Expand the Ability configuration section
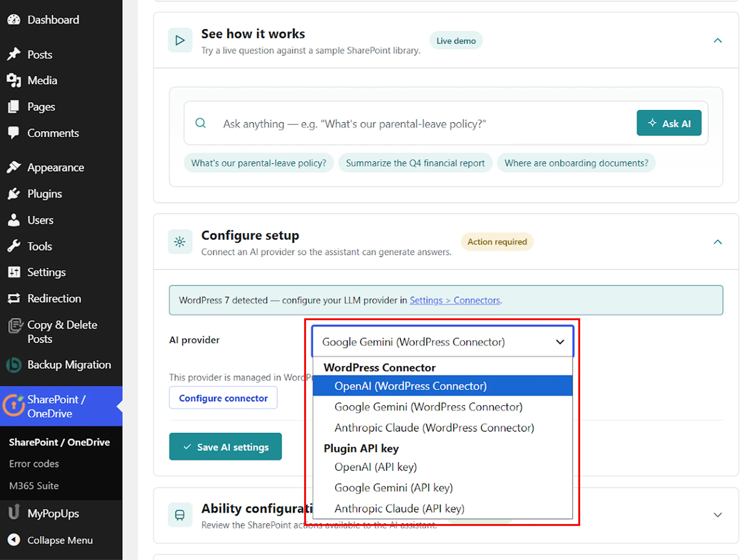 click(718, 515)
